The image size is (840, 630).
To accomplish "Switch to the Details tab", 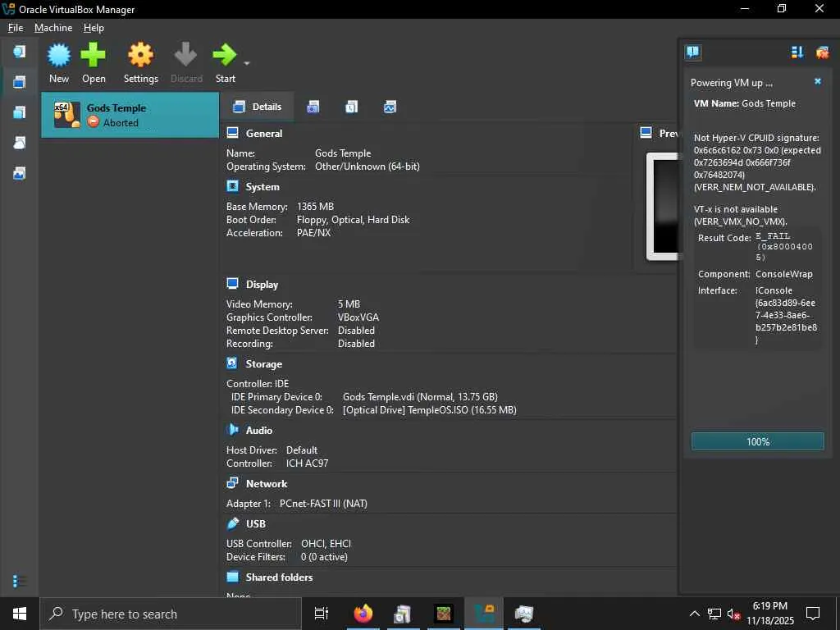I will tap(257, 107).
